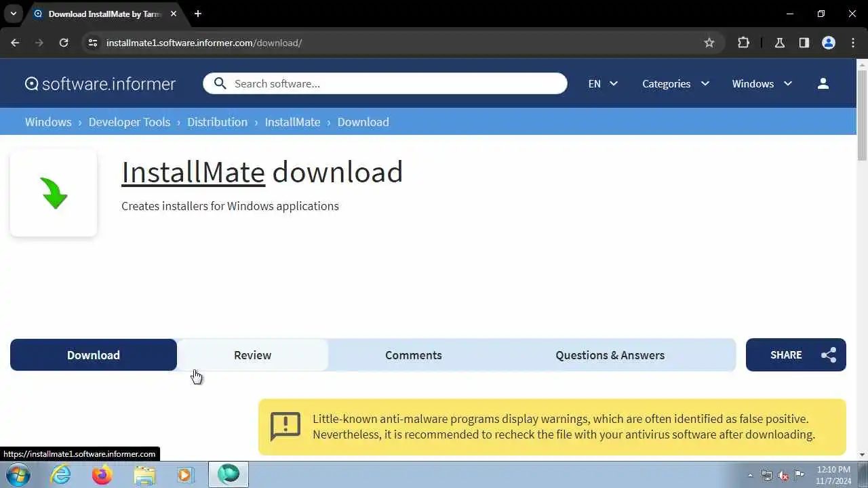Switch to the Review tab
Image resolution: width=868 pixels, height=488 pixels.
[x=252, y=355]
